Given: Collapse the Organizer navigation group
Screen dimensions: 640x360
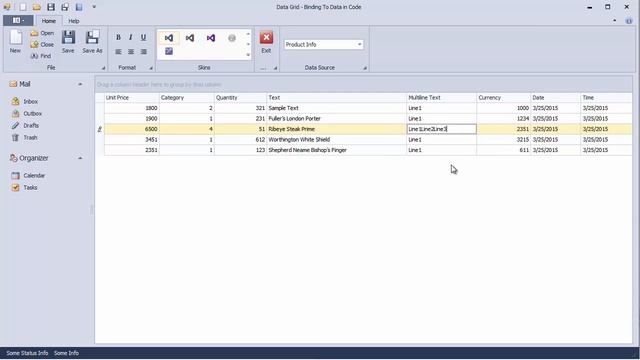Looking at the screenshot, I should [80, 158].
